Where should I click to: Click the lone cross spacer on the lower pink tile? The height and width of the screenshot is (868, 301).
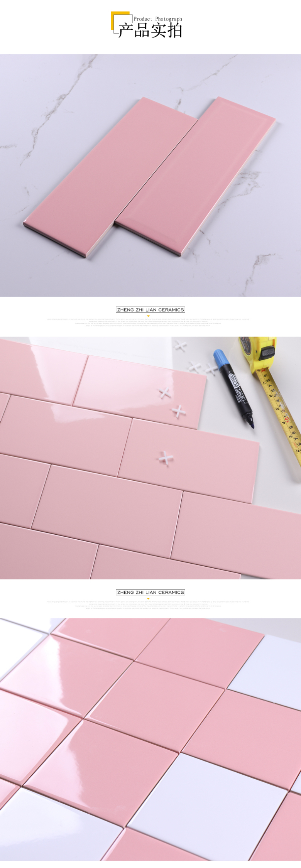coord(166,458)
